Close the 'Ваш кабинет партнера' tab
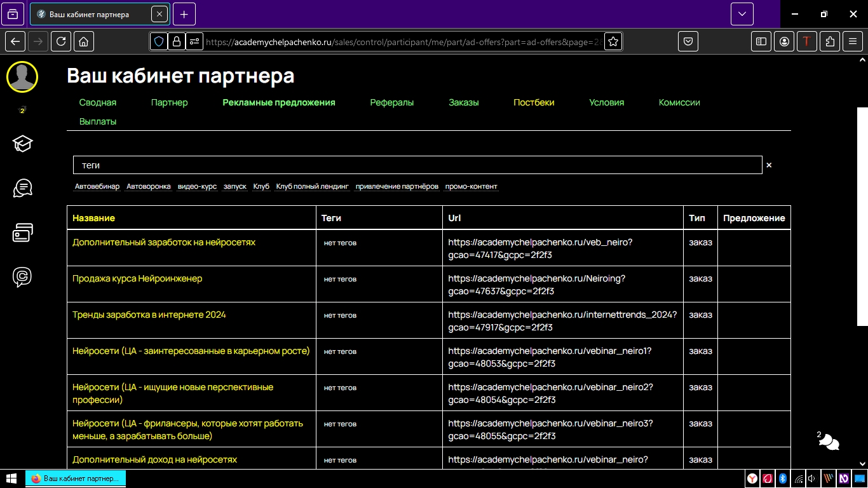The image size is (868, 488). tap(159, 14)
